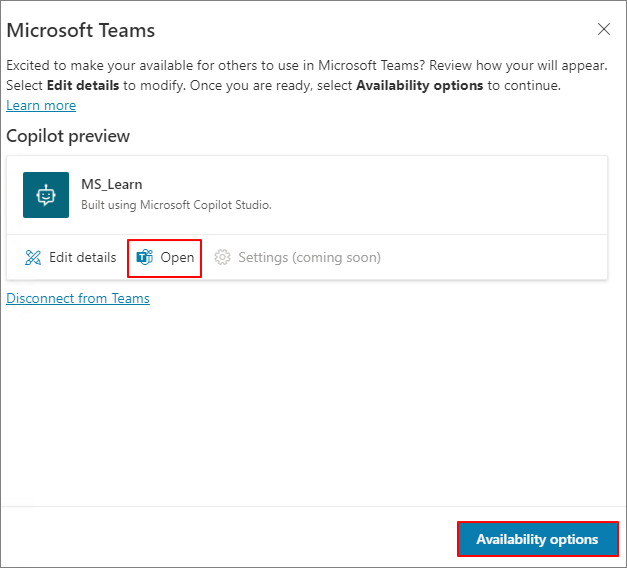This screenshot has height=568, width=627.
Task: Open the Learn more link
Action: pos(41,105)
